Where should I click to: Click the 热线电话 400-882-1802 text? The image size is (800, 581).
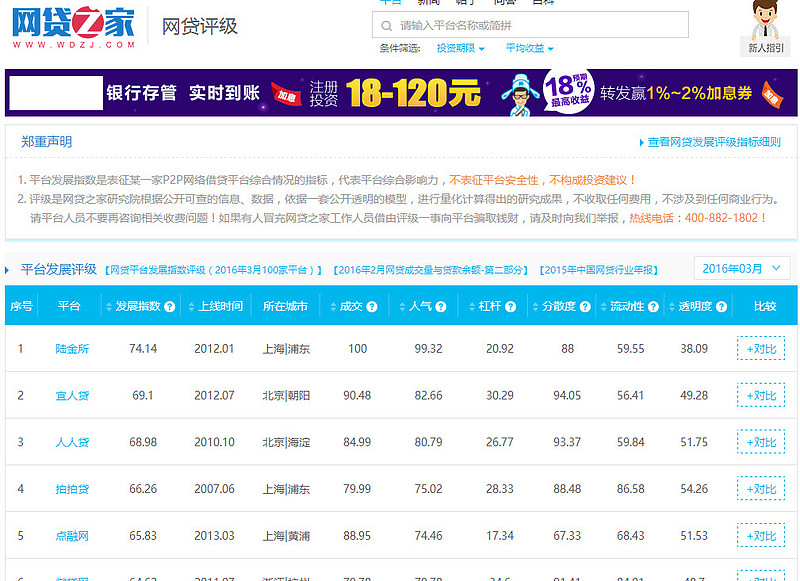pyautogui.click(x=697, y=218)
